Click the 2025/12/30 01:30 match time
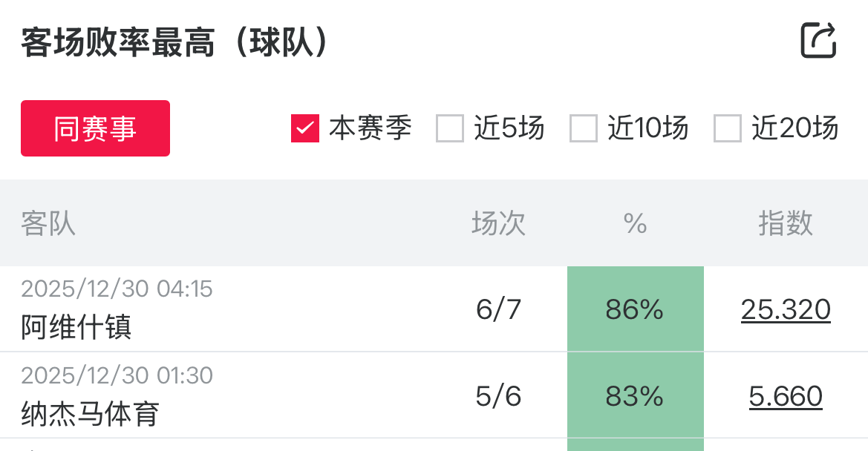868x451 pixels. tap(117, 375)
